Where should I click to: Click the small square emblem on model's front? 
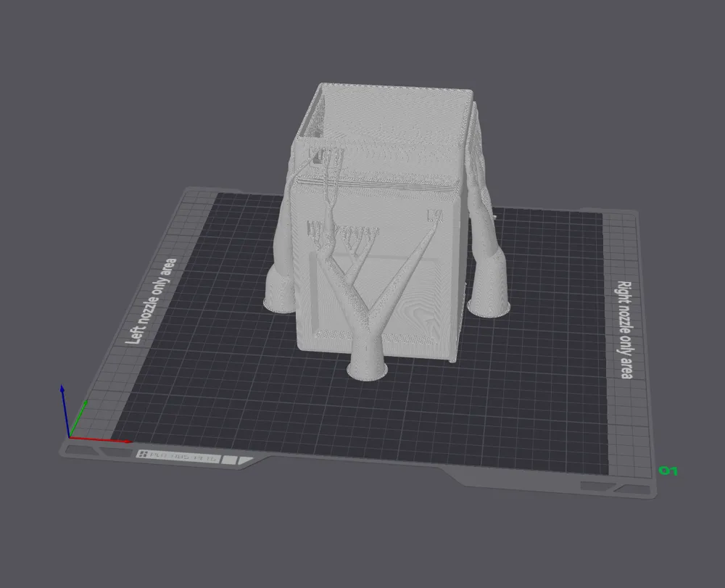tap(436, 215)
